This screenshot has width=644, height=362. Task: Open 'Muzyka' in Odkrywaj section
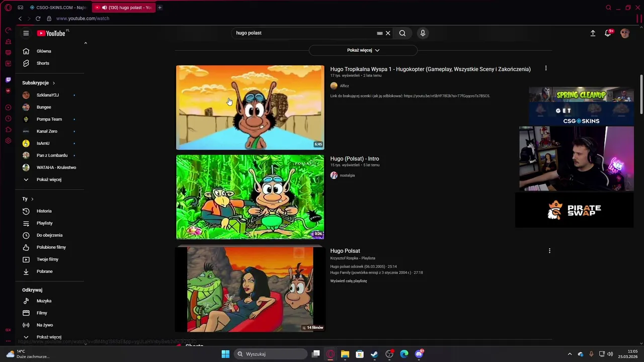pos(44,301)
